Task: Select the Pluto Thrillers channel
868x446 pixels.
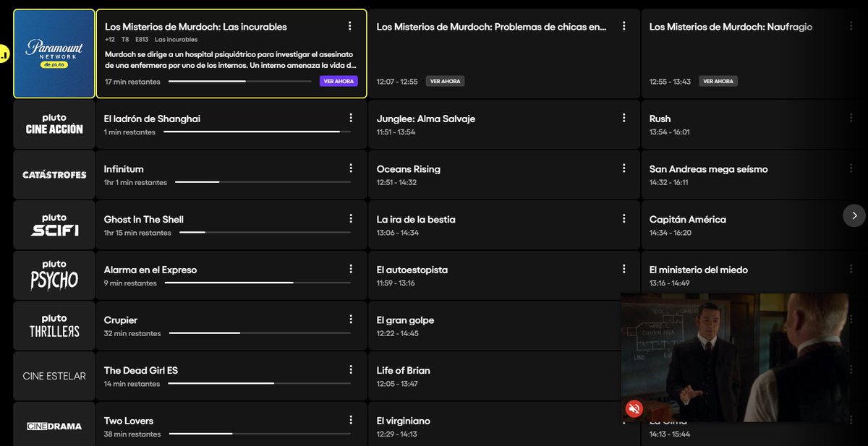Action: coord(54,326)
